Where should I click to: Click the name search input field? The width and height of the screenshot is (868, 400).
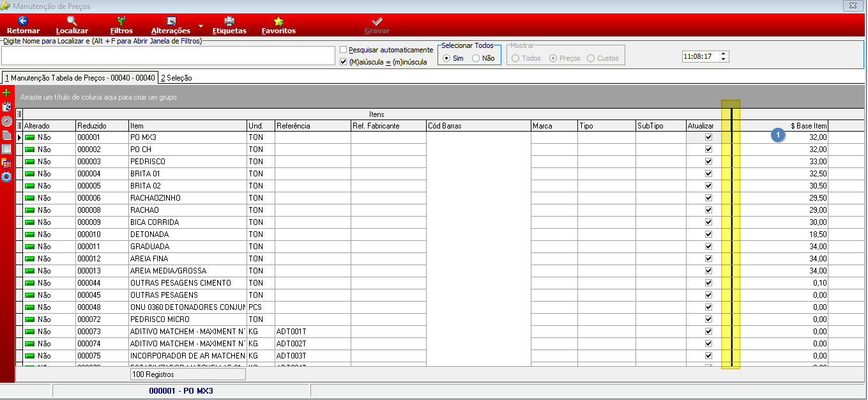(x=169, y=56)
